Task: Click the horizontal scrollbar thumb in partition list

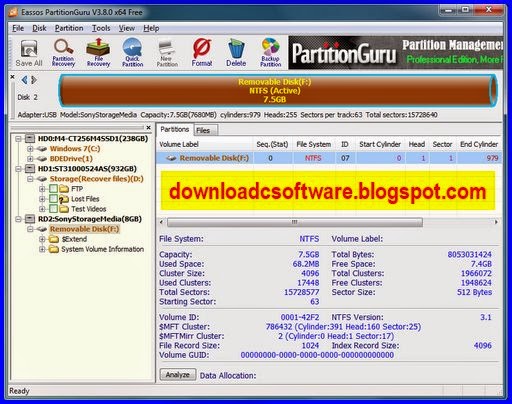Action: tap(295, 222)
